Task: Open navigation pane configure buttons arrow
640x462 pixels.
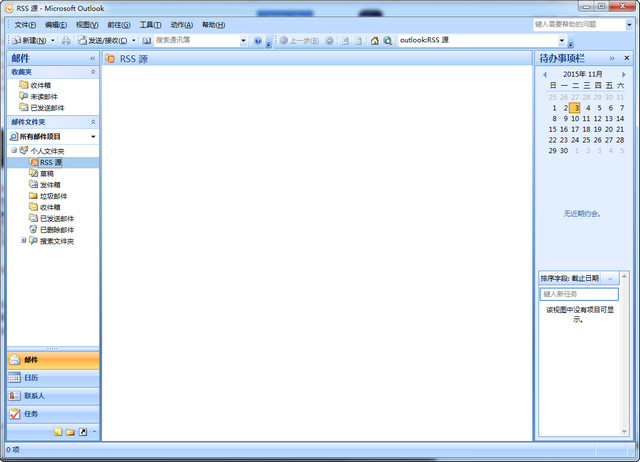Action: (94, 431)
